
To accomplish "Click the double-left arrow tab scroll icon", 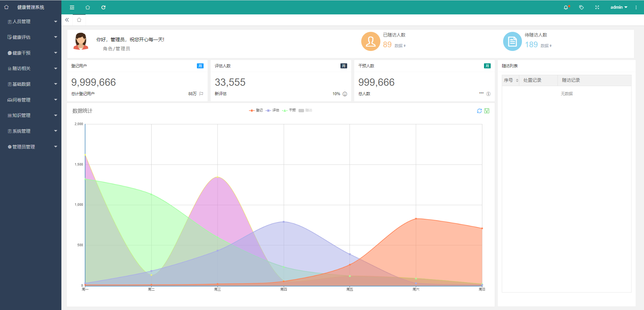I will 67,20.
